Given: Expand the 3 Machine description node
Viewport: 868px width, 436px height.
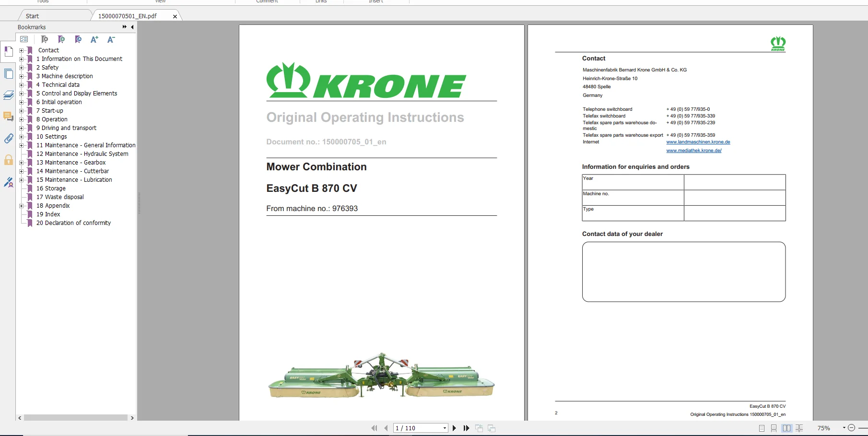Looking at the screenshot, I should (x=21, y=76).
